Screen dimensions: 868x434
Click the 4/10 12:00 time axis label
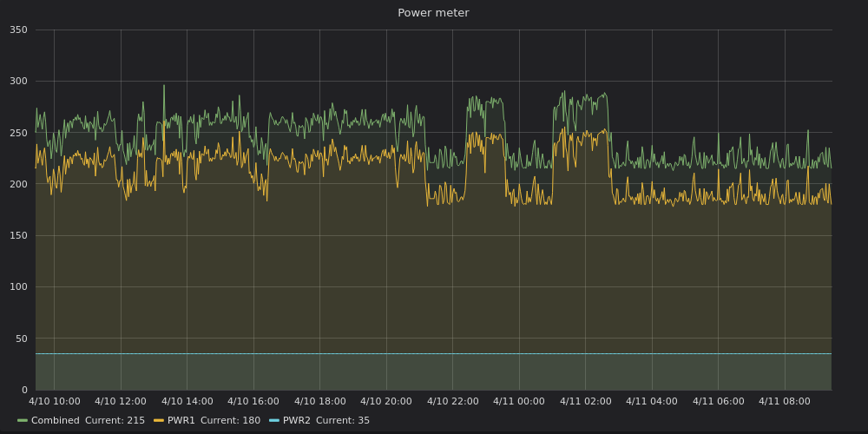point(121,401)
